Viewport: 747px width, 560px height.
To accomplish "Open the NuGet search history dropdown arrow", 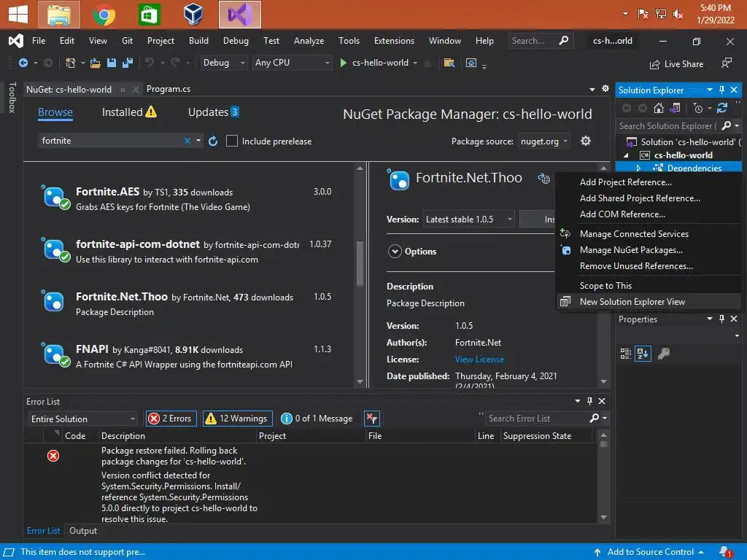I will coord(198,141).
